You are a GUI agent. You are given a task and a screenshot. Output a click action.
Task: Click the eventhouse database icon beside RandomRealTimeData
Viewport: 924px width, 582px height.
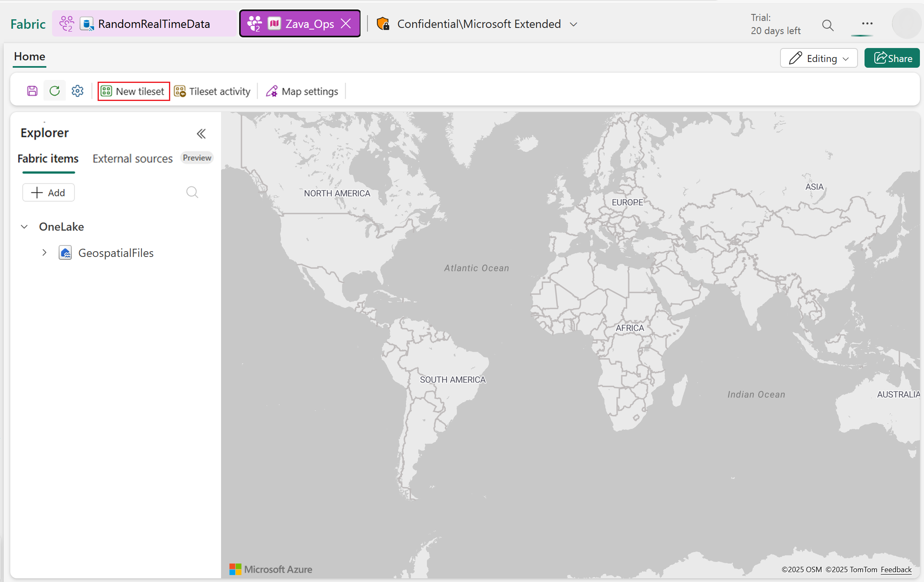(87, 24)
